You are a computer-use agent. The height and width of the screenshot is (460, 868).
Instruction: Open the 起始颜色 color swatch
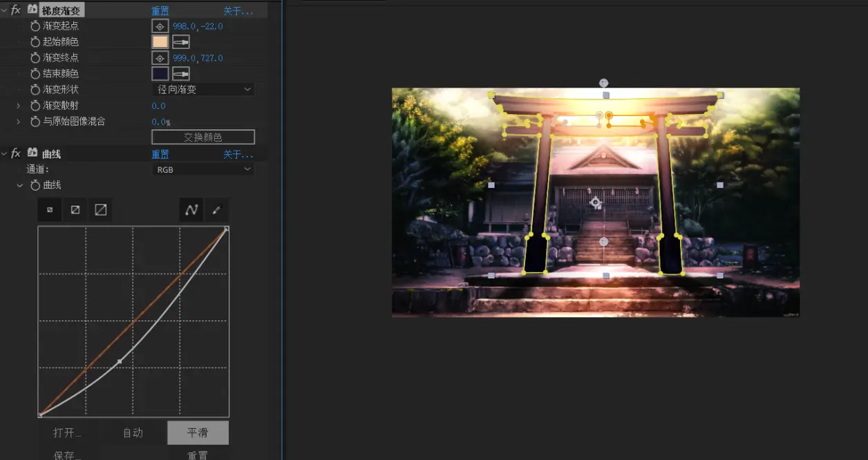point(160,42)
